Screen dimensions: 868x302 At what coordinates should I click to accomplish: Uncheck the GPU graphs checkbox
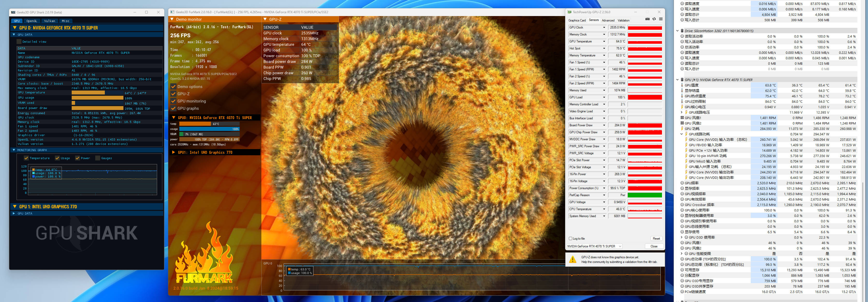click(x=173, y=108)
